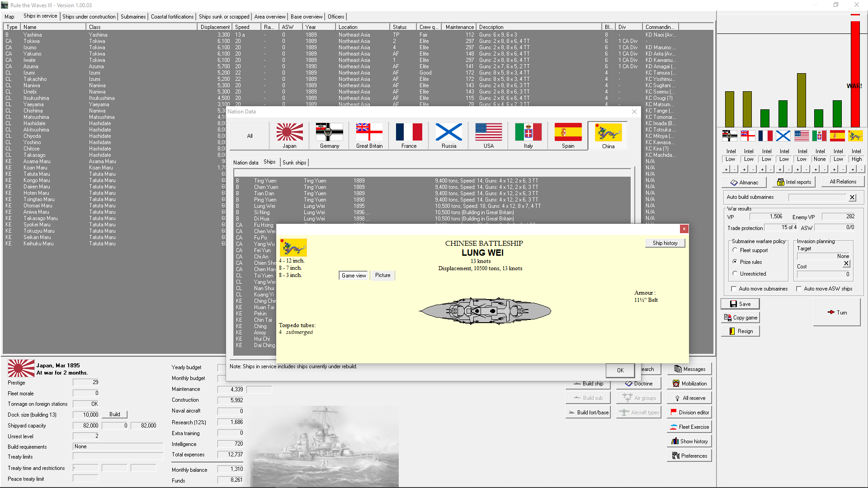Open the Map tab

click(9, 17)
